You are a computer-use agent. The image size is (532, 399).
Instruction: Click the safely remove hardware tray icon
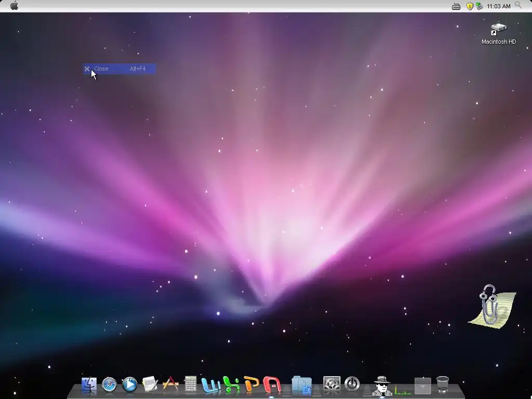tap(479, 6)
